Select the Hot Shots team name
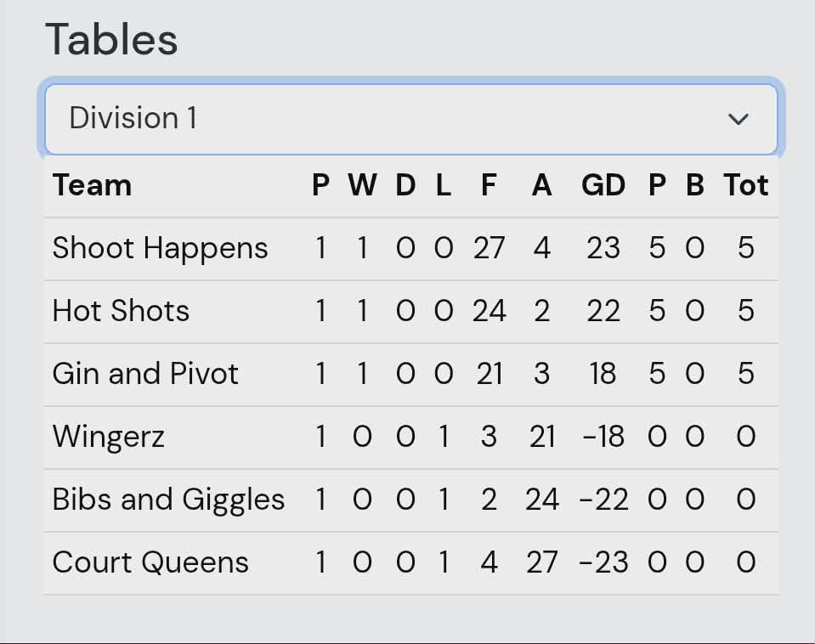Screen dimensions: 815x644 [x=122, y=311]
